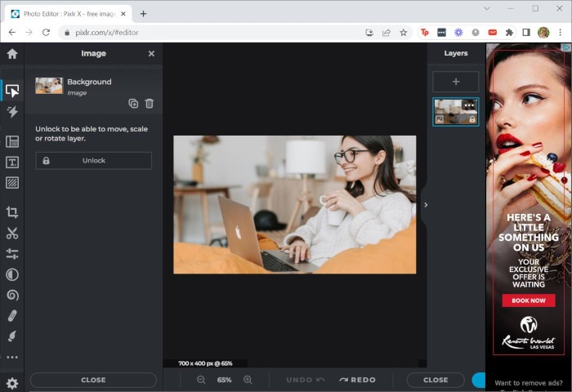
Task: Duplicate the Background layer
Action: point(133,104)
